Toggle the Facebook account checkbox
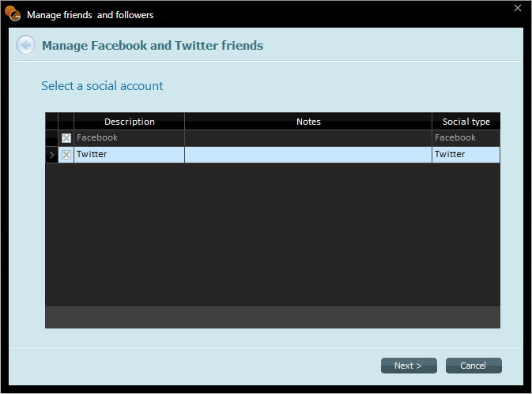 [x=66, y=138]
